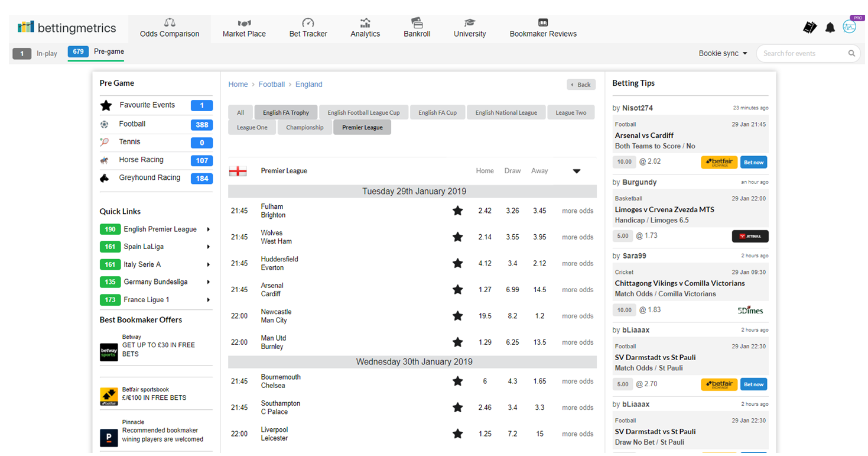Open Analytics chart icon

[365, 23]
